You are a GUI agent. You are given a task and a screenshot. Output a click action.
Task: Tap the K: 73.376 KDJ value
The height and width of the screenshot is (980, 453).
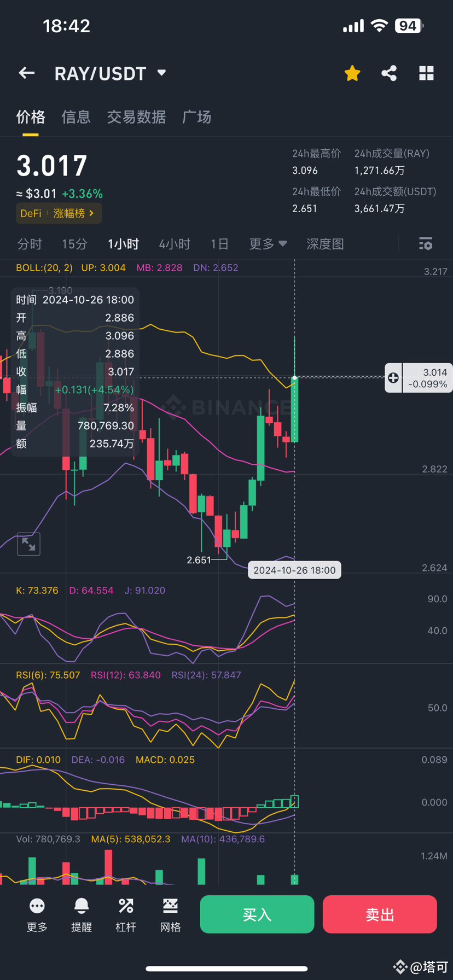(x=37, y=591)
